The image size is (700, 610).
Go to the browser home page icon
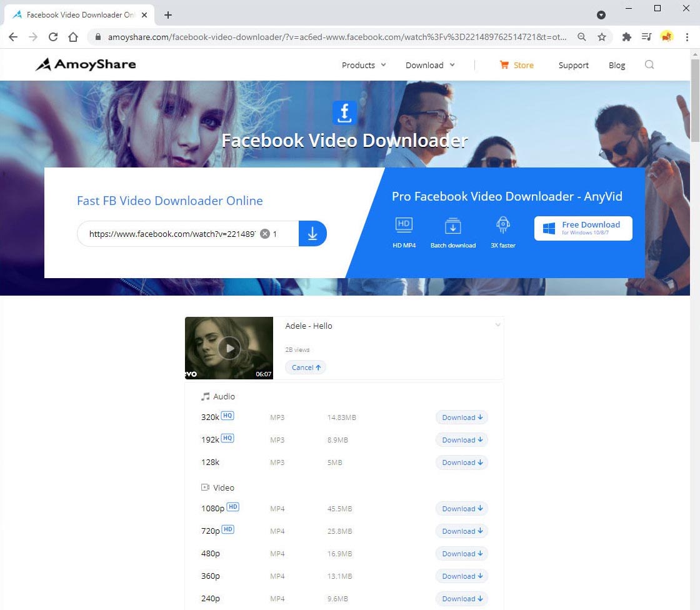(x=73, y=37)
